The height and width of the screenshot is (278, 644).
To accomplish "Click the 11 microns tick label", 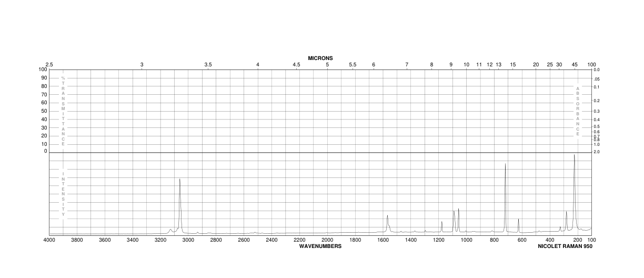I will (479, 64).
